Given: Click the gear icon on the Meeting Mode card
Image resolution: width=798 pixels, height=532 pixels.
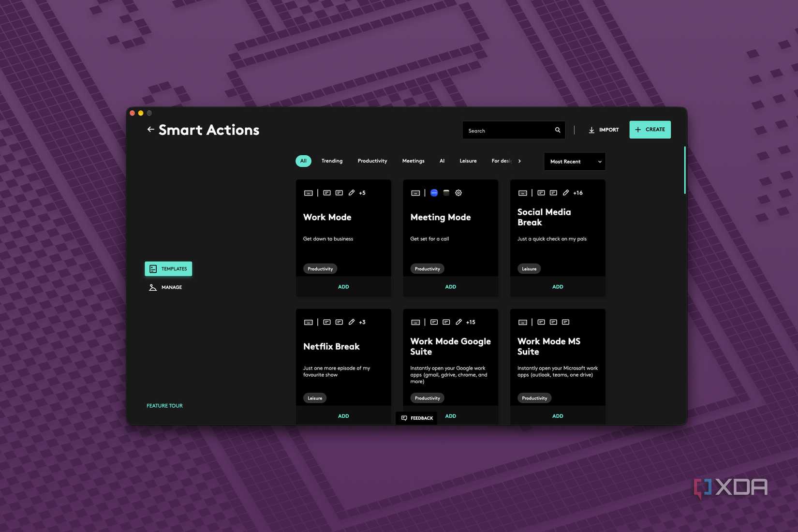Looking at the screenshot, I should pyautogui.click(x=458, y=193).
